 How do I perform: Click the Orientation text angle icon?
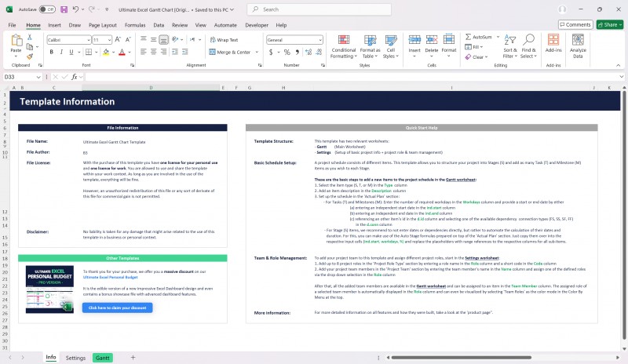coord(175,39)
